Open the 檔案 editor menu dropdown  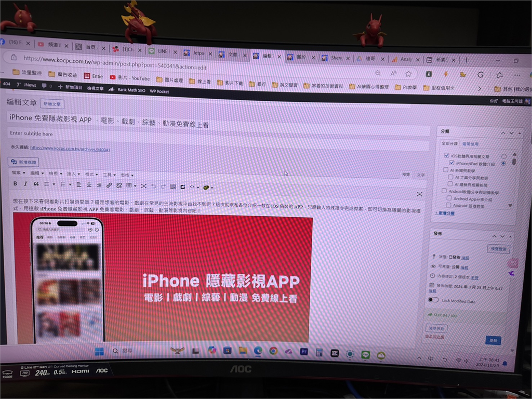pyautogui.click(x=18, y=172)
